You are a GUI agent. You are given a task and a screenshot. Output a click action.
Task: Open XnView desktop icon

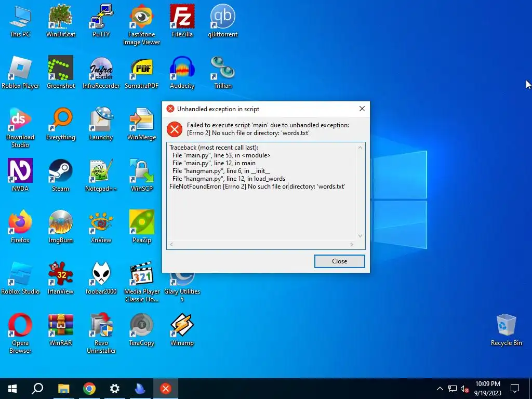101,227
